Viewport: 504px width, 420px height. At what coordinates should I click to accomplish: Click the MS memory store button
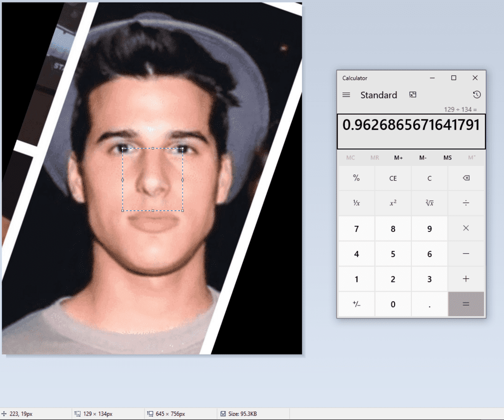448,158
